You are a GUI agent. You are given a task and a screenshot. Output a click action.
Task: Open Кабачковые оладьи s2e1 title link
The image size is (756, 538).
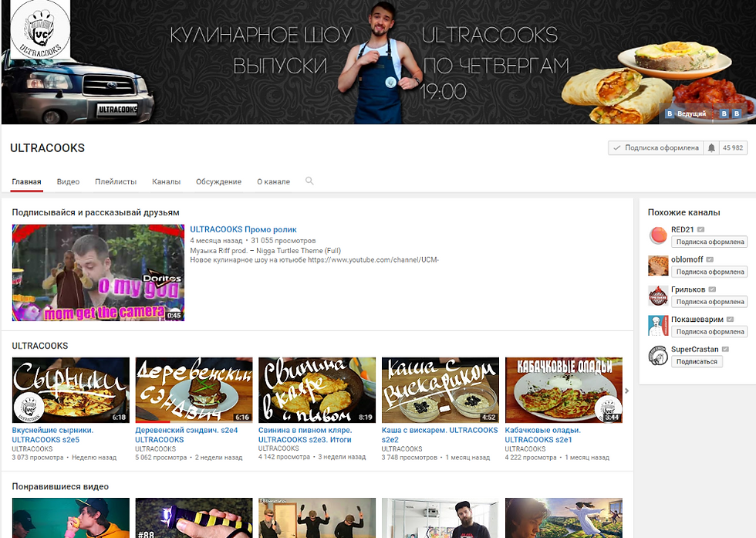click(x=543, y=435)
